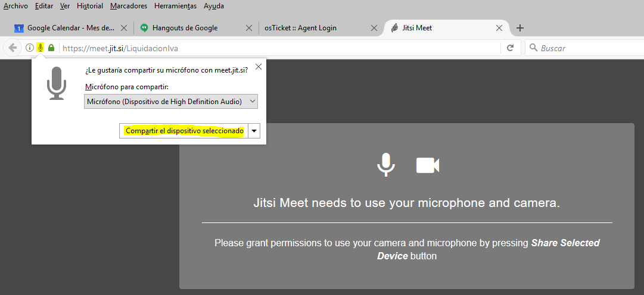Click the green secure padlock icon

pyautogui.click(x=51, y=48)
